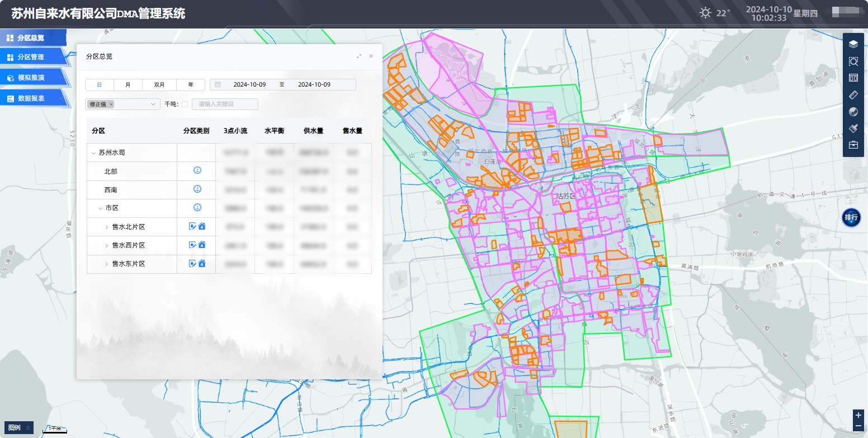Open the 分区管理 menu
This screenshot has width=868, height=438.
(31, 57)
